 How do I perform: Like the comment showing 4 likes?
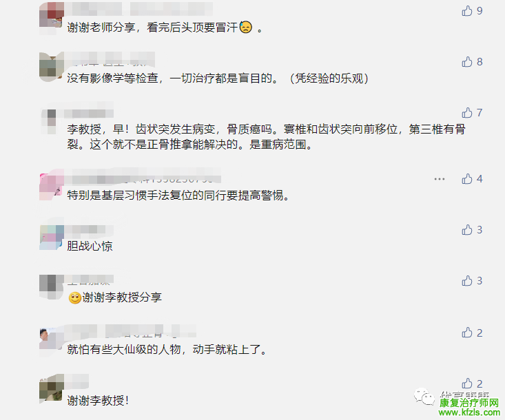coord(467,178)
